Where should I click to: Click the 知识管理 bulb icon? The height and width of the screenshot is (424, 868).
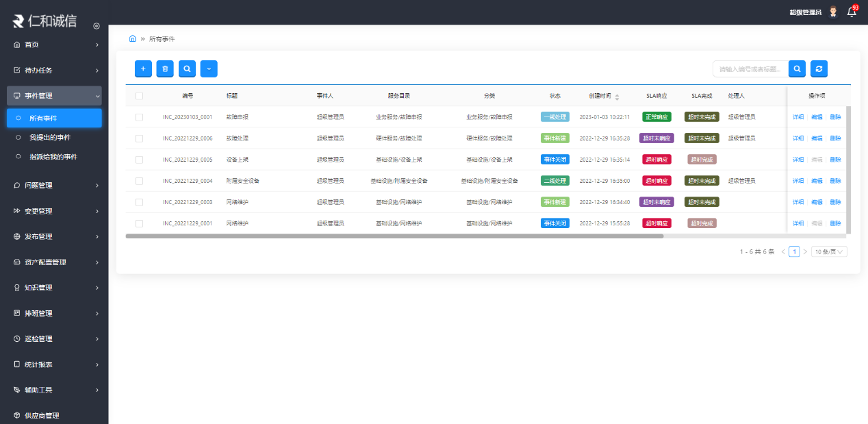pos(17,288)
